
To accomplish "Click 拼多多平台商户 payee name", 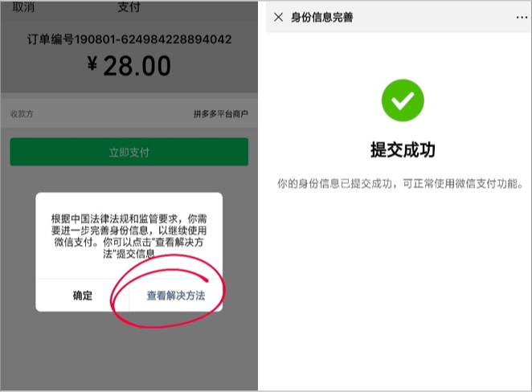I will click(220, 114).
